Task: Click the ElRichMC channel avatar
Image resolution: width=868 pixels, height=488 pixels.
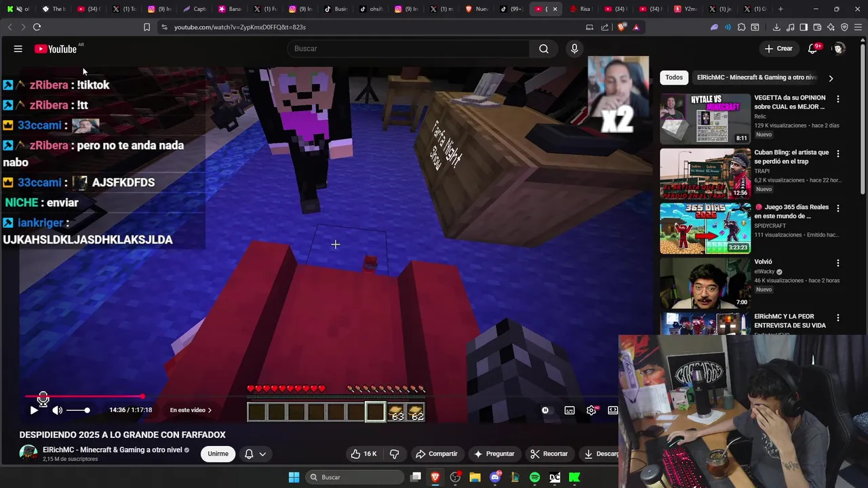Action: pyautogui.click(x=28, y=454)
